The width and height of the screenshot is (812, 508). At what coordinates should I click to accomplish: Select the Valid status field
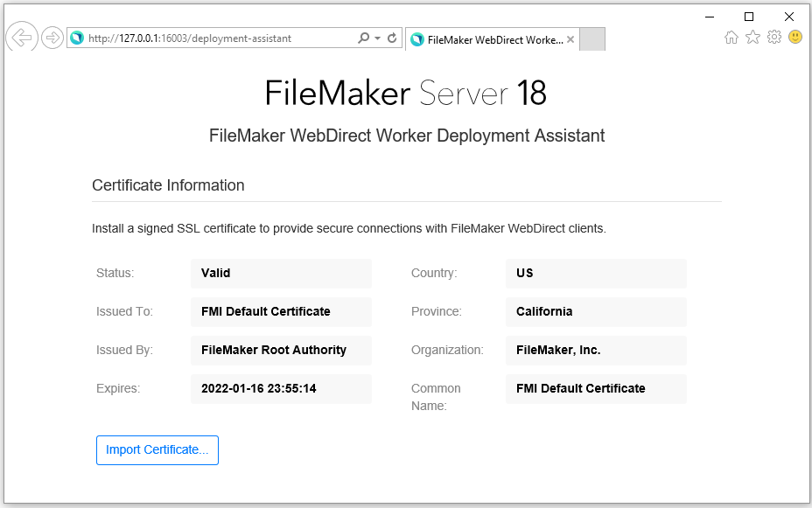tap(281, 273)
